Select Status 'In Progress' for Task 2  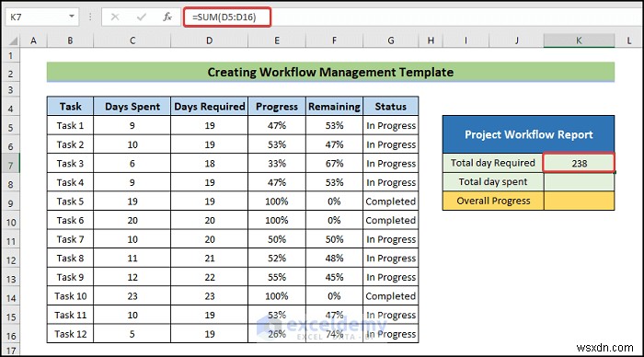coord(391,144)
